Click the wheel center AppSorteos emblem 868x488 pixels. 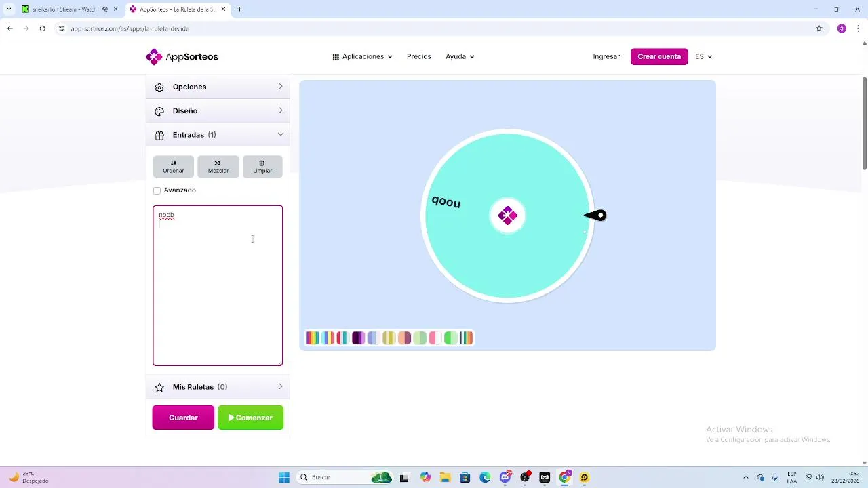pos(507,216)
